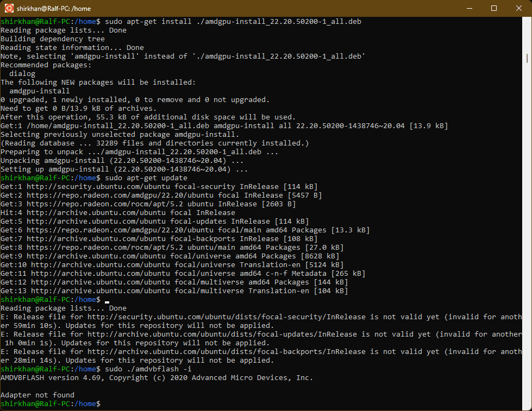Click the 'Get:3' rocm/apt/5.2 InRelease line
The image size is (532, 411).
pos(148,204)
